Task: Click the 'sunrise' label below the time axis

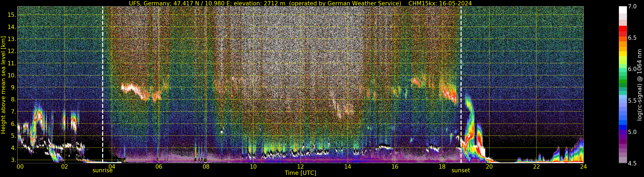Action: point(103,171)
